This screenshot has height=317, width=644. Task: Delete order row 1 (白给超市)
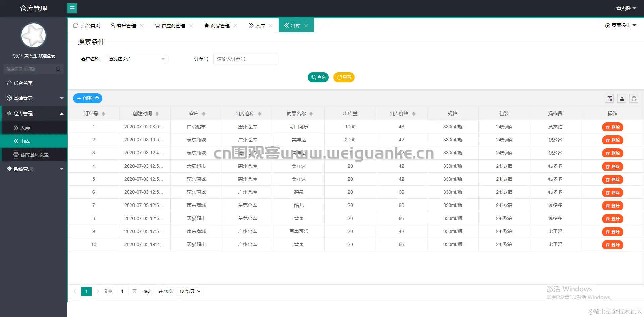click(x=612, y=127)
